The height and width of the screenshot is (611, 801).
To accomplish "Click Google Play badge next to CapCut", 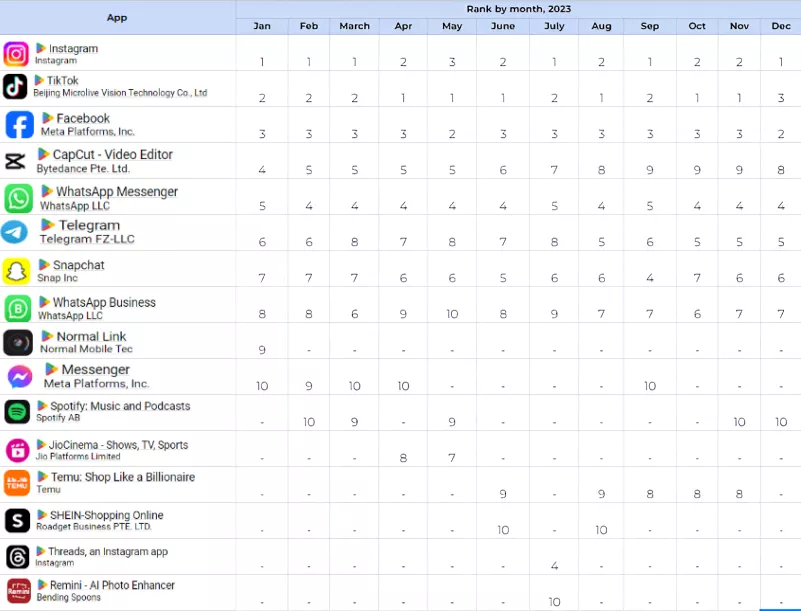I will [x=44, y=154].
